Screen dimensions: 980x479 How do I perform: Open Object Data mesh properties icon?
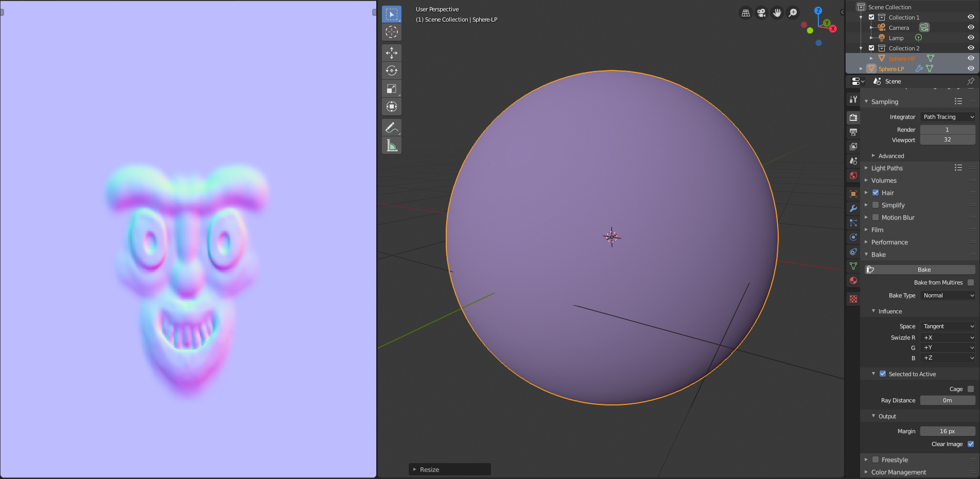[x=853, y=266]
